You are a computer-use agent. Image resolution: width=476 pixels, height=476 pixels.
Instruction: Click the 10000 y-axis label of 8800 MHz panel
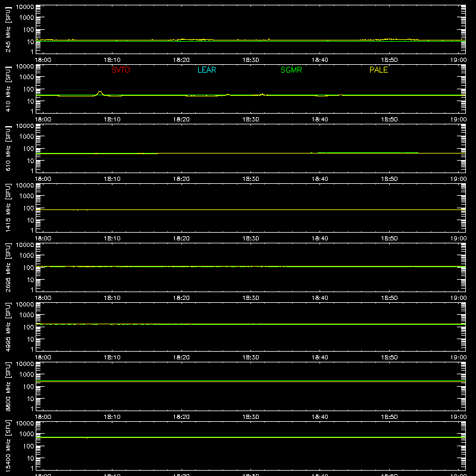pyautogui.click(x=25, y=364)
